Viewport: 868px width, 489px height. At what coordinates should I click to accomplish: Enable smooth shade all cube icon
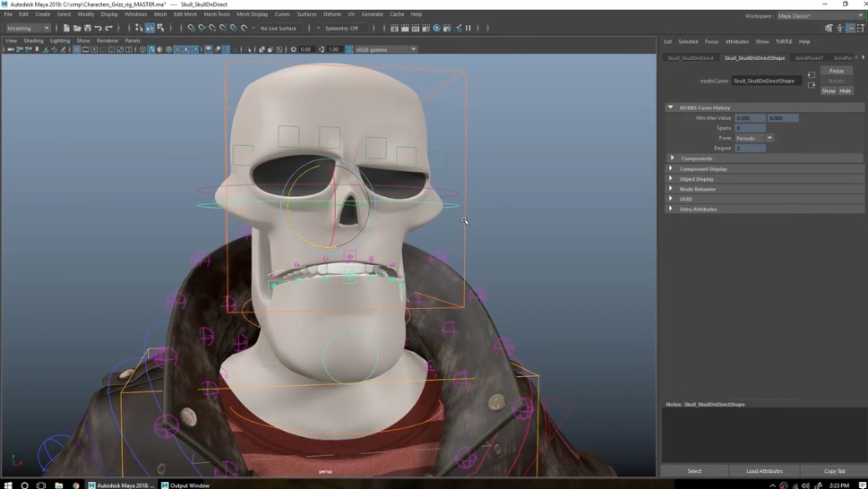(x=151, y=49)
